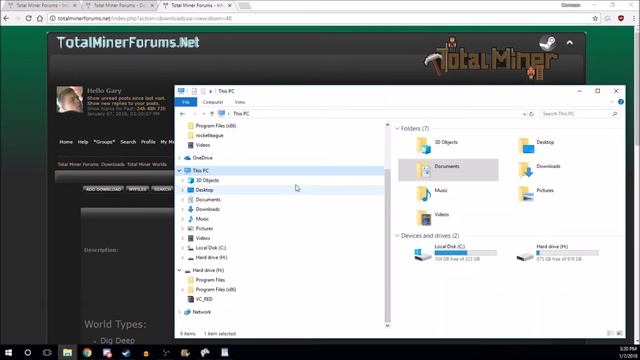This screenshot has height=360, width=640.
Task: Select Music in the navigation tree
Action: pyautogui.click(x=202, y=219)
